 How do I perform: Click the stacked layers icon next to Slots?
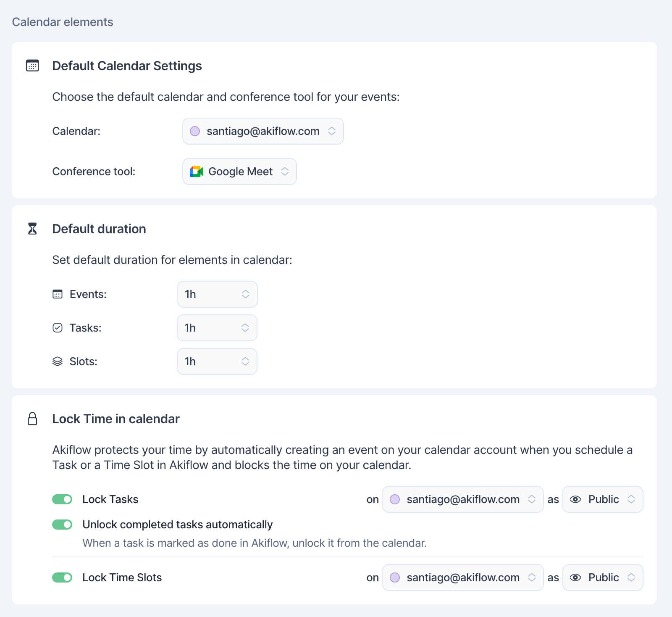pyautogui.click(x=58, y=361)
